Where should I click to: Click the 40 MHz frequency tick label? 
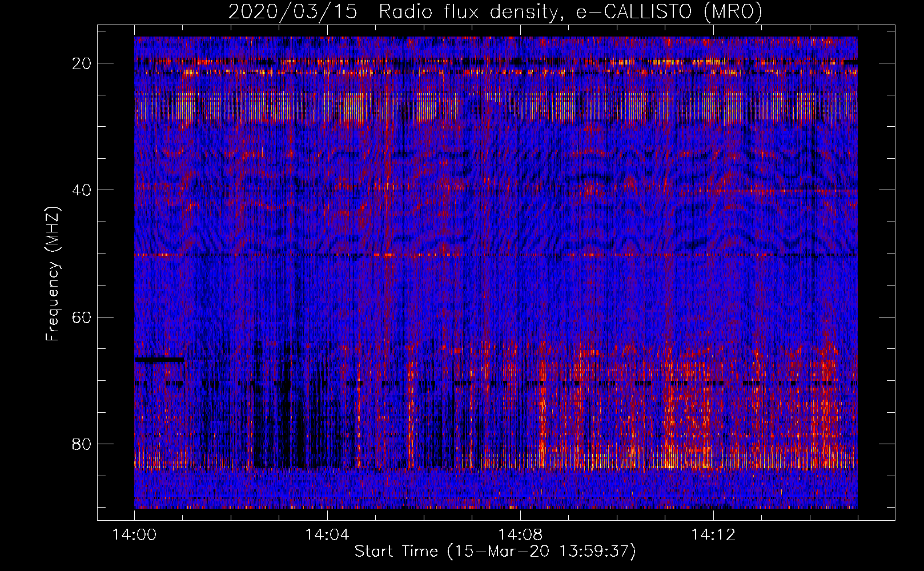point(82,190)
